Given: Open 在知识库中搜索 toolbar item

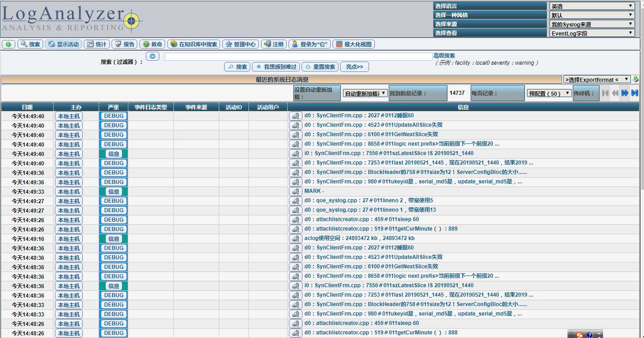Looking at the screenshot, I should pos(194,44).
